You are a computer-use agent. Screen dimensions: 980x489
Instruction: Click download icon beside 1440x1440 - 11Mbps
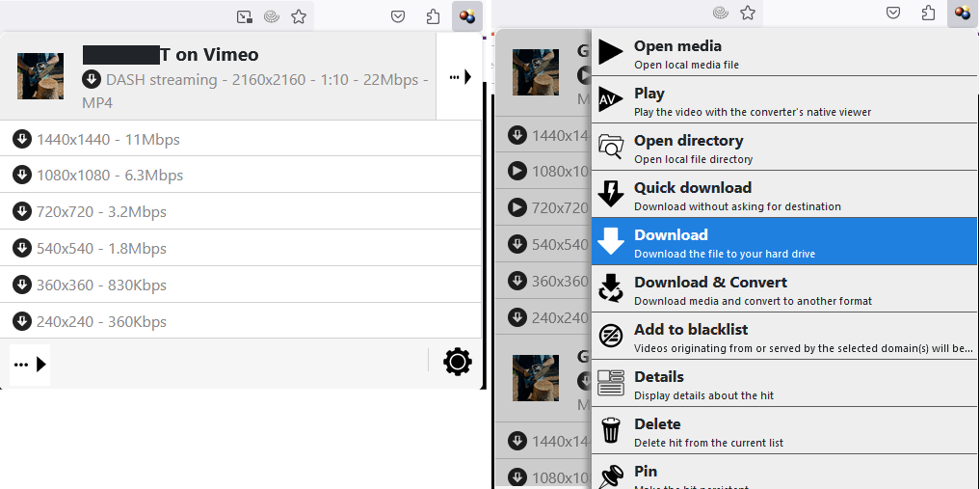22,140
